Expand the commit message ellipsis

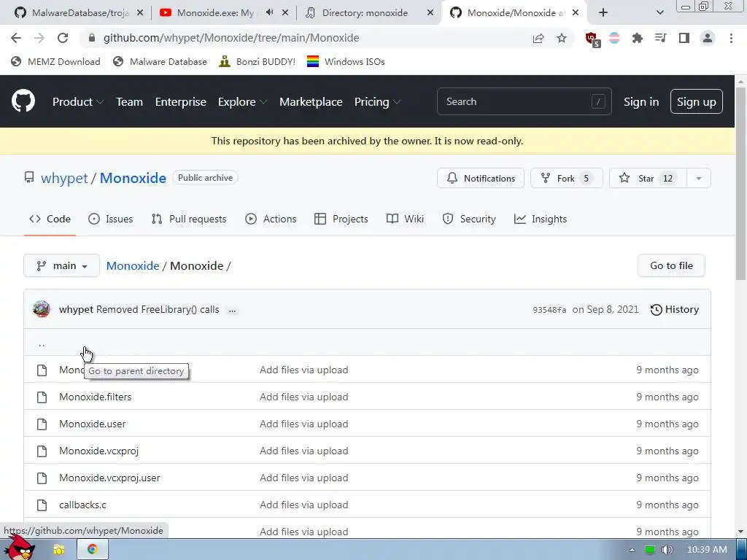coord(232,310)
